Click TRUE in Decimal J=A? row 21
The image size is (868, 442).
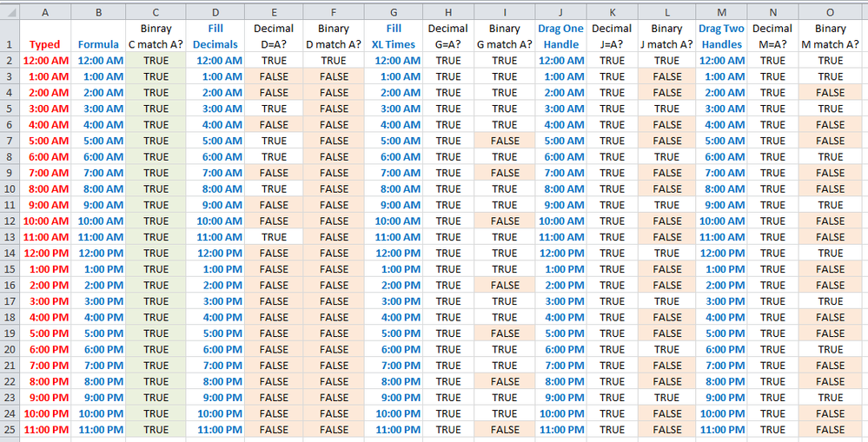(612, 366)
